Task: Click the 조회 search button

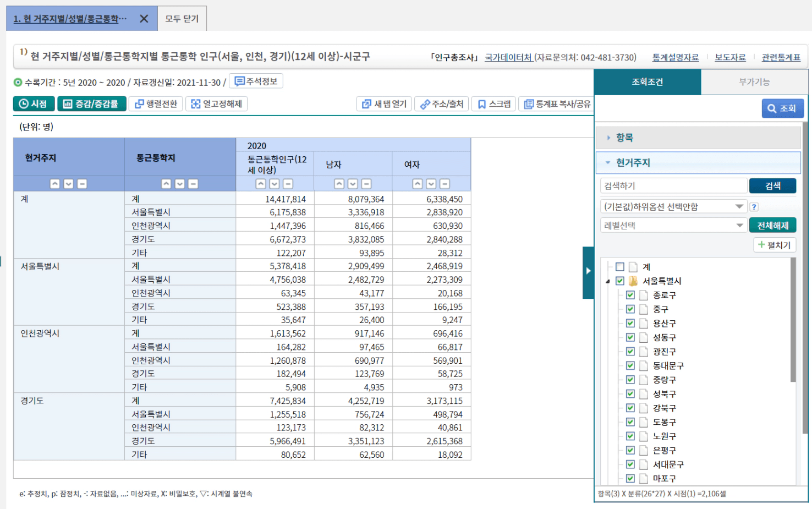Action: tap(782, 108)
